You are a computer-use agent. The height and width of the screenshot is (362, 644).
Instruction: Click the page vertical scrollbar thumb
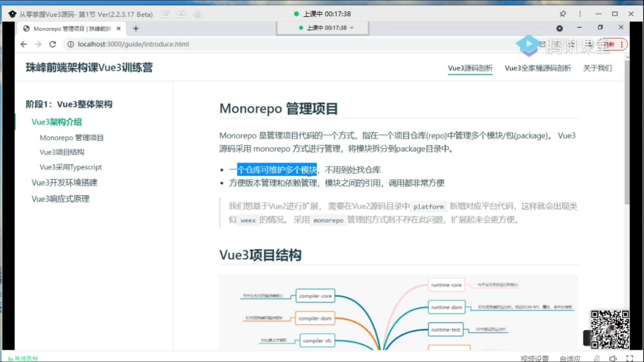coord(627,132)
